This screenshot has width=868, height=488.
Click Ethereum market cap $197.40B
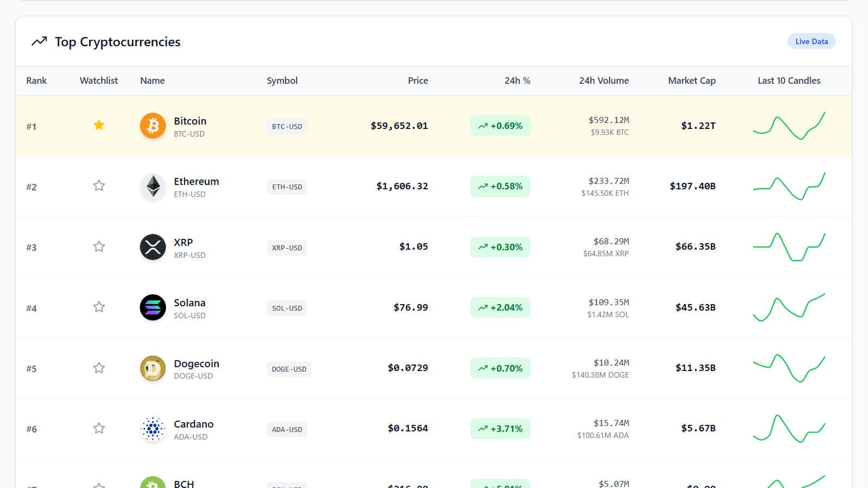693,186
